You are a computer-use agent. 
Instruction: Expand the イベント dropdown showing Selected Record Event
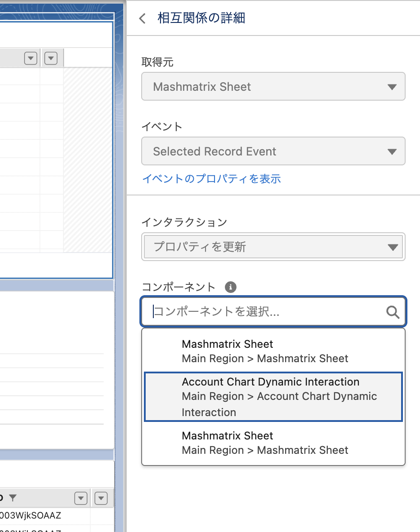click(273, 151)
